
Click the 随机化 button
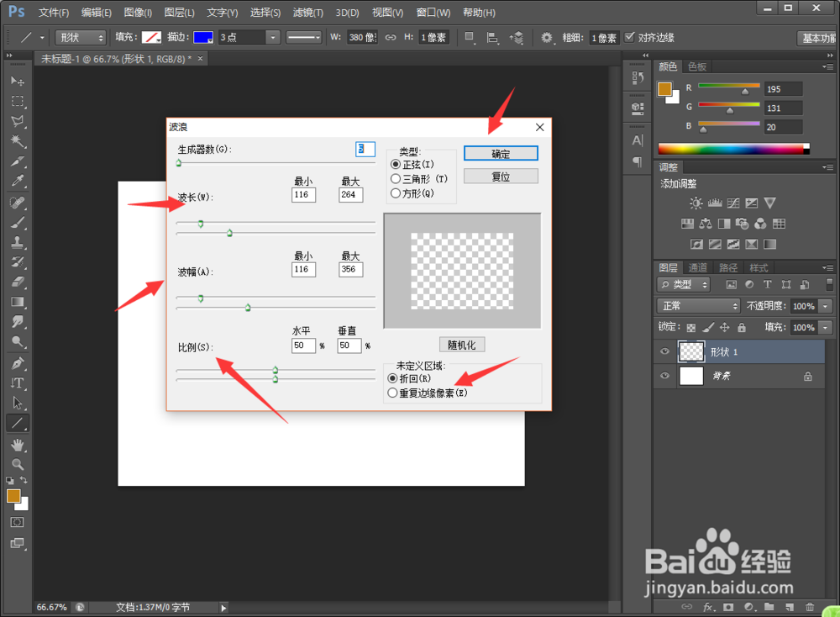coord(462,345)
